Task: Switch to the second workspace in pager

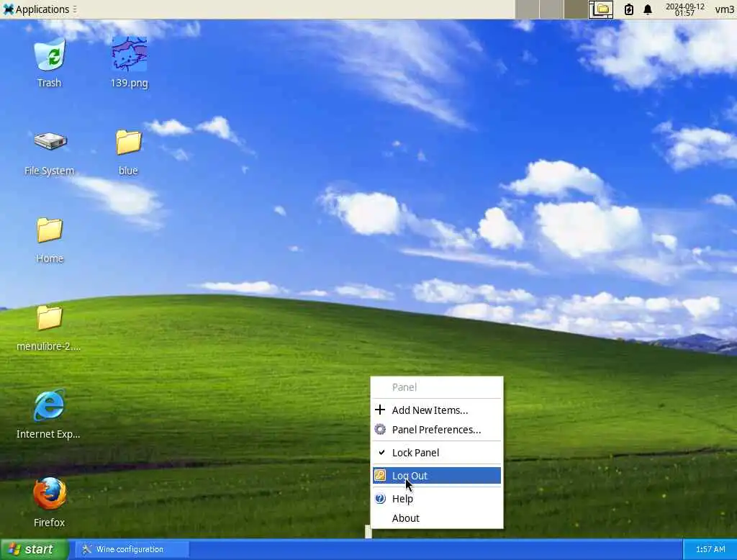Action: tap(551, 9)
